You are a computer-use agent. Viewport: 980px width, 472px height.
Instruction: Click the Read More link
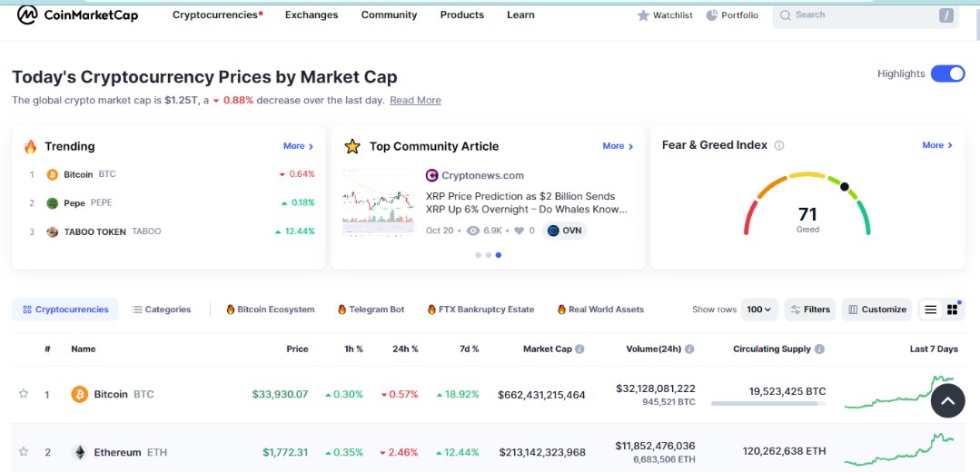tap(415, 100)
